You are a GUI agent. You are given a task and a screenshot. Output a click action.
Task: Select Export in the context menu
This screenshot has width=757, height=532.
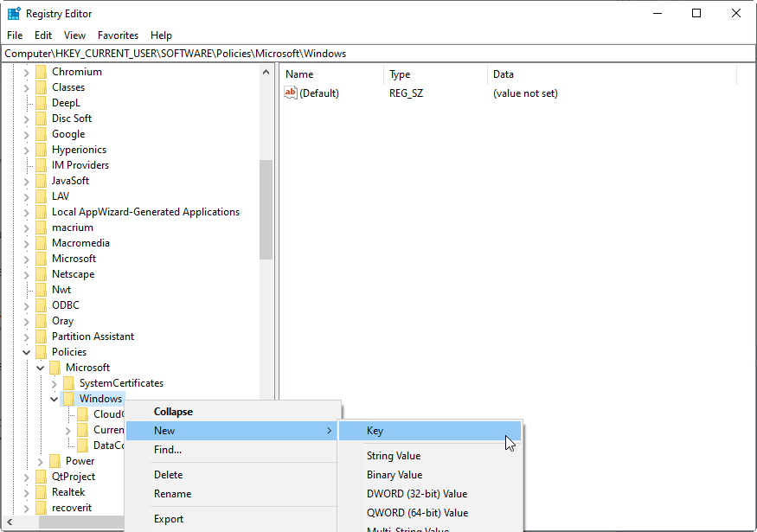(x=232, y=519)
